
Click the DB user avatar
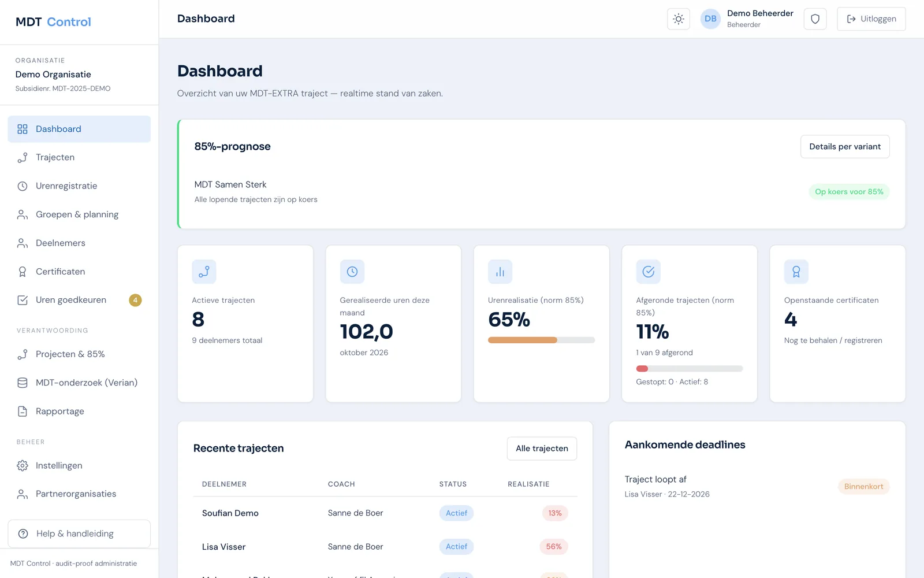pos(710,19)
